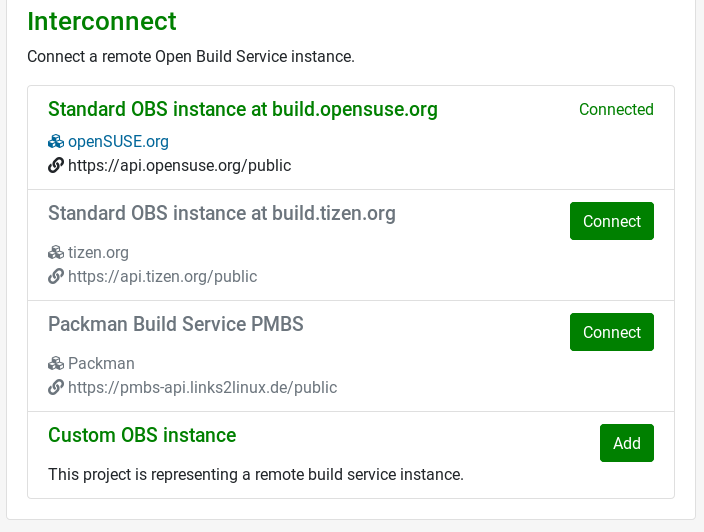
Task: Click the Standard OBS instance at build.tizen.org heading
Action: (222, 213)
